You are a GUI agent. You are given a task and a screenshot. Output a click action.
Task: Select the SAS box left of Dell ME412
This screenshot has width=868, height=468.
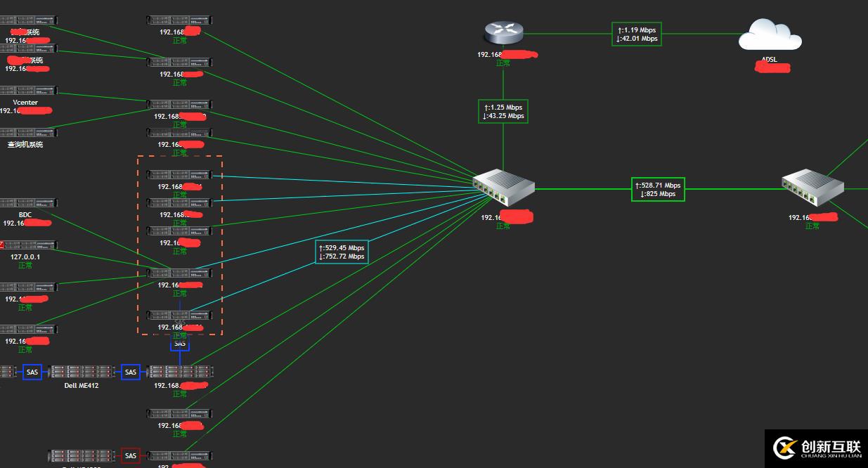tap(32, 372)
